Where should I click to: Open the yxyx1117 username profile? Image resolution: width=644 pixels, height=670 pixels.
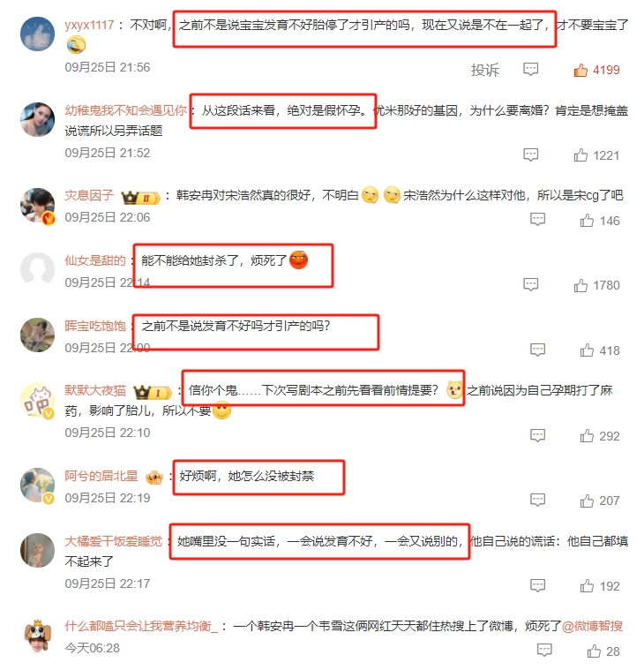pyautogui.click(x=89, y=25)
